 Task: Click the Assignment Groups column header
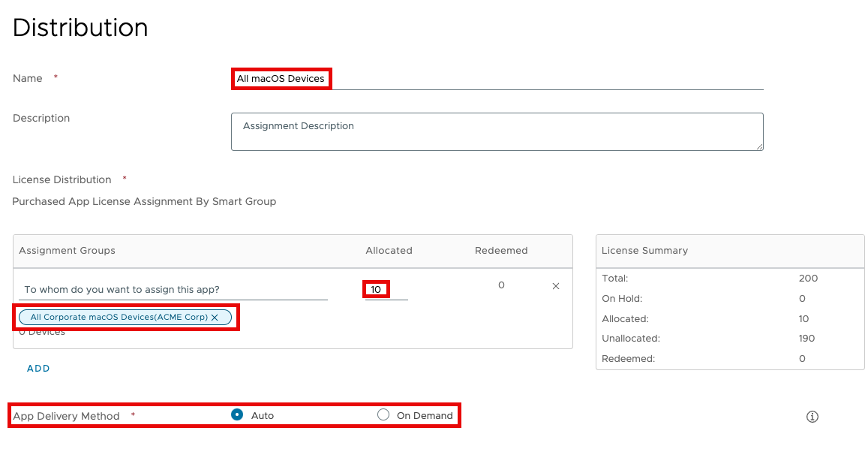(67, 251)
